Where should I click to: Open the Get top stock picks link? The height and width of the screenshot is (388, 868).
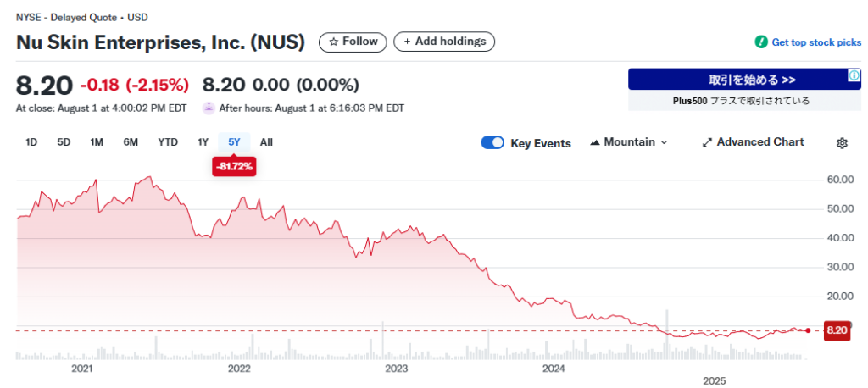click(816, 42)
